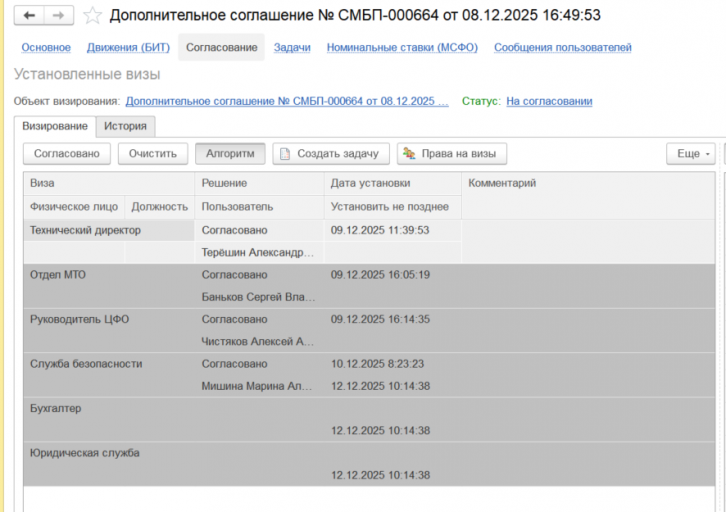Viewport: 726px width, 512px height.
Task: Click the Решение column header
Action: click(x=259, y=183)
